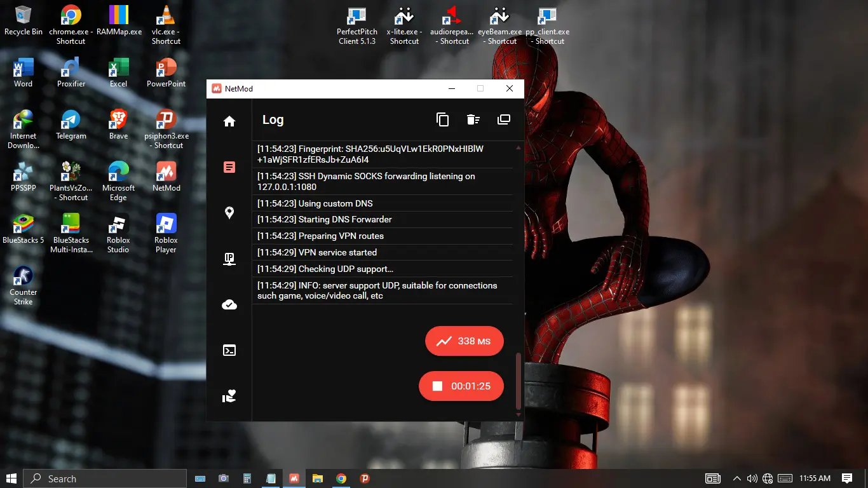The width and height of the screenshot is (868, 488).
Task: Open the location pin page in NetMod sidebar
Action: coord(229,213)
